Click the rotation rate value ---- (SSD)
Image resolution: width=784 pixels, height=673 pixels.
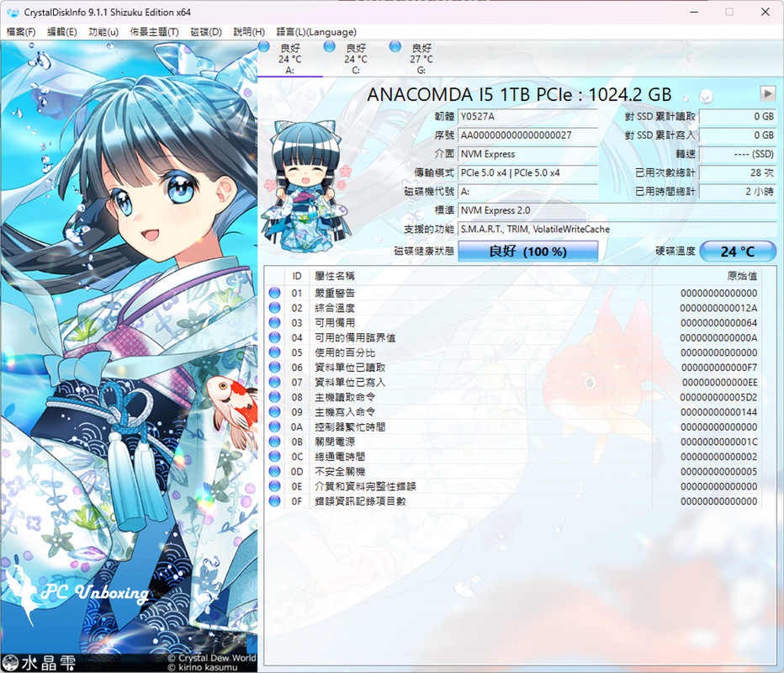(x=738, y=154)
